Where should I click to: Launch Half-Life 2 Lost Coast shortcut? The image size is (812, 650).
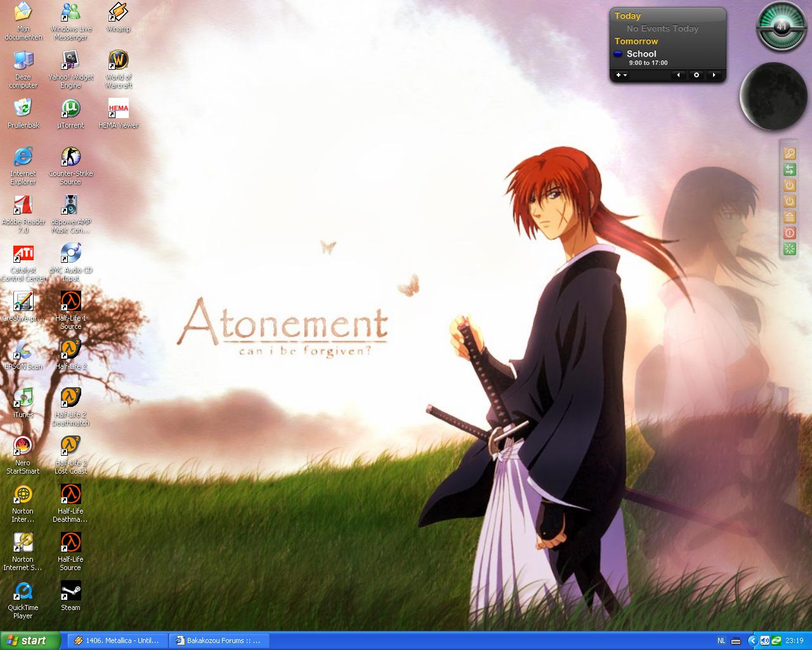point(70,456)
